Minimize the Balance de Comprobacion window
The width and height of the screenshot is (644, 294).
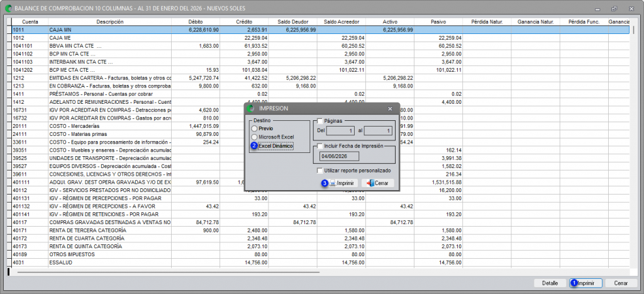[598, 8]
